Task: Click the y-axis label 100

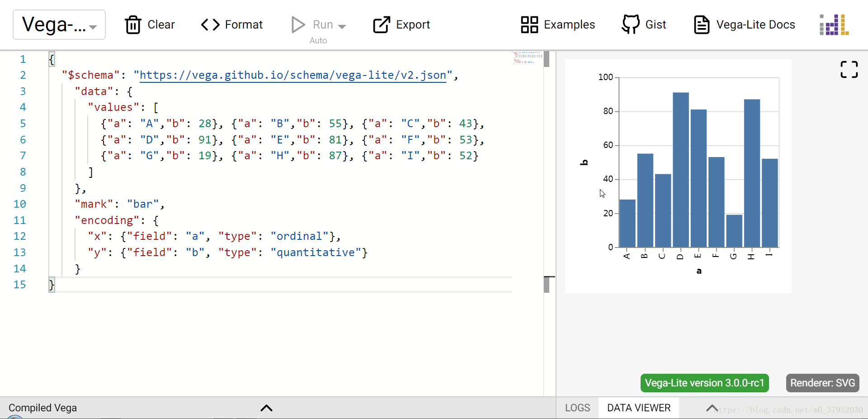Action: tap(605, 77)
